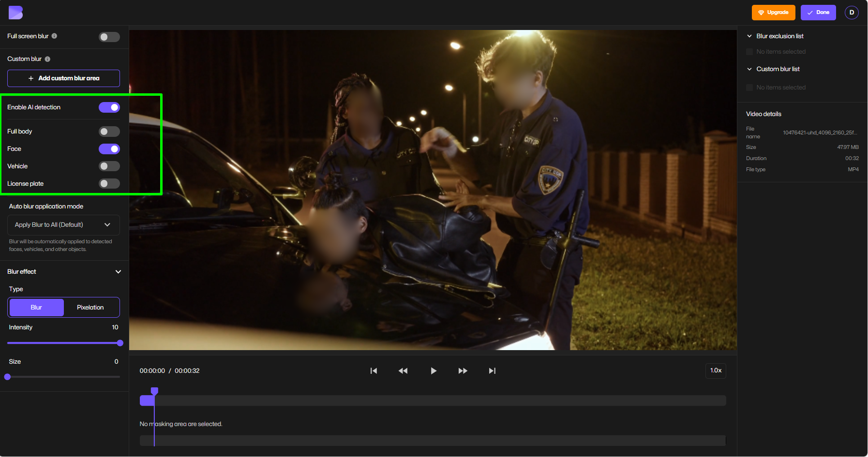This screenshot has width=868, height=457.
Task: Select the Blur type tab
Action: [36, 307]
